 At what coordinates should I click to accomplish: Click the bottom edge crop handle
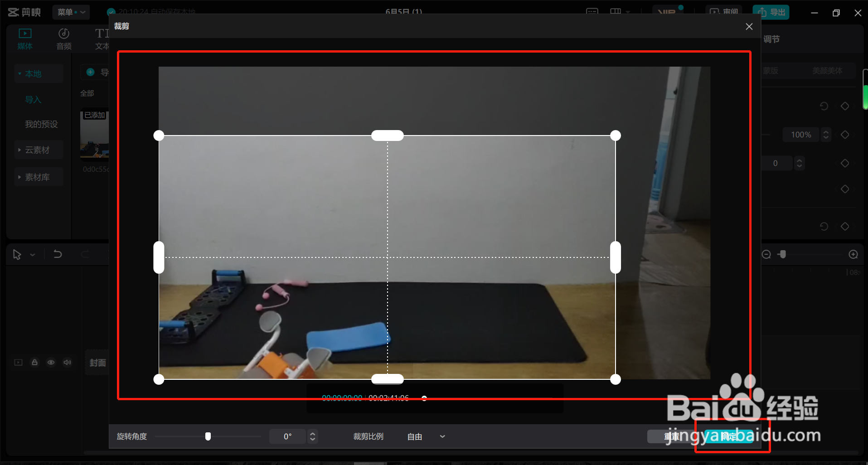388,379
